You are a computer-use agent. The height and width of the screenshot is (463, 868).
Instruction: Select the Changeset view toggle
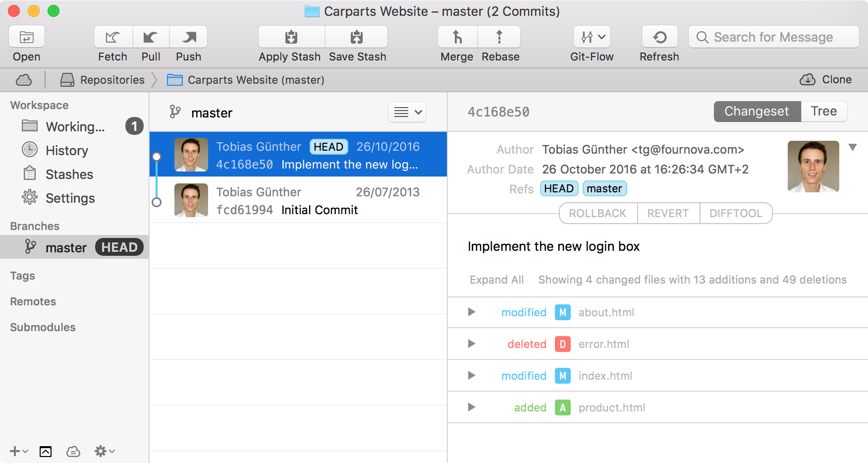point(757,112)
